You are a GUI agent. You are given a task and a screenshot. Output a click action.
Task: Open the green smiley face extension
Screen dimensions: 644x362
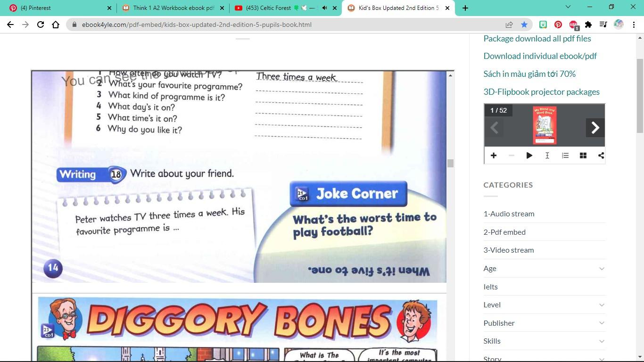[543, 25]
